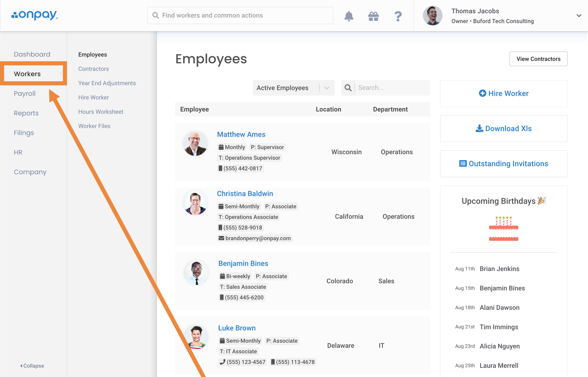Open Luke Brown's employee profile link
588x377 pixels.
point(237,328)
